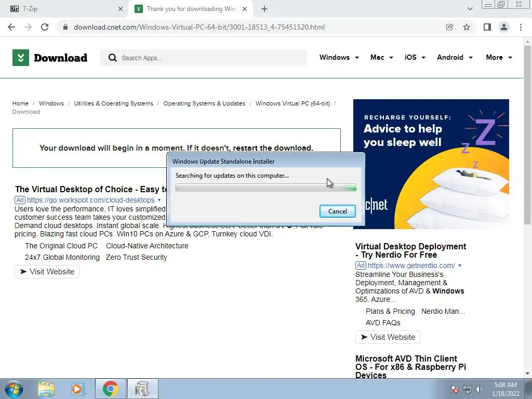The height and width of the screenshot is (399, 532).
Task: Focus the Search Apps field
Action: pyautogui.click(x=204, y=58)
